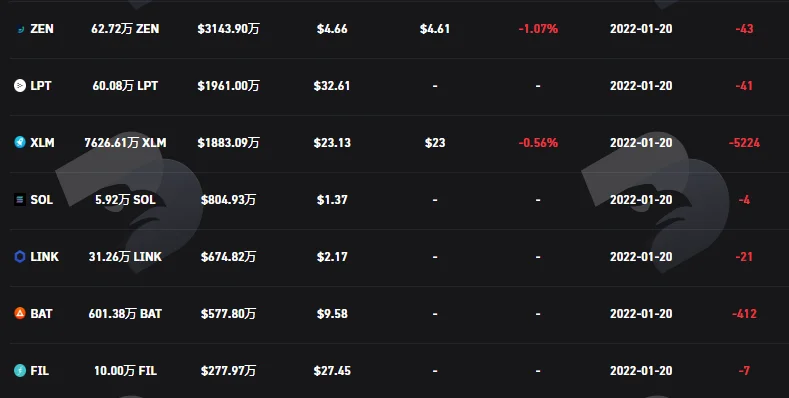The width and height of the screenshot is (789, 398).
Task: Click the ZEN coin icon
Action: coord(20,29)
